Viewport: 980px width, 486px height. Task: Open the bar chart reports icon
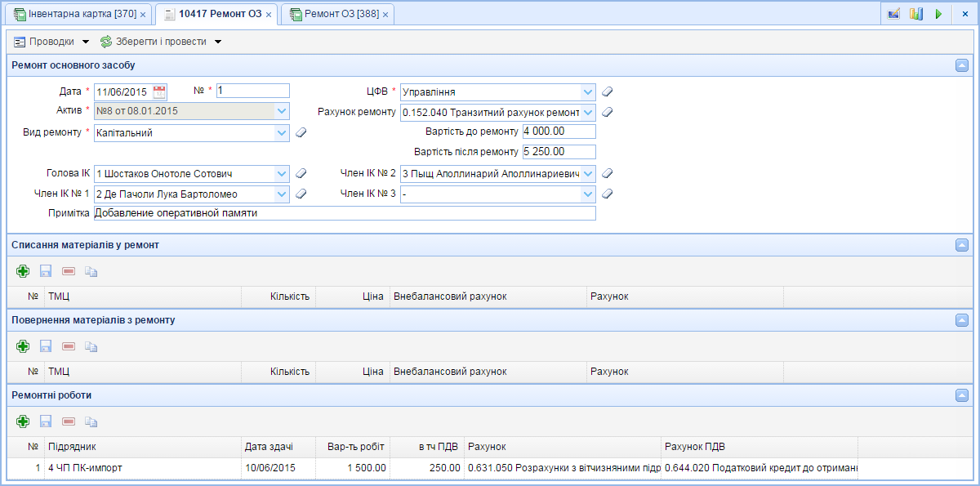915,14
